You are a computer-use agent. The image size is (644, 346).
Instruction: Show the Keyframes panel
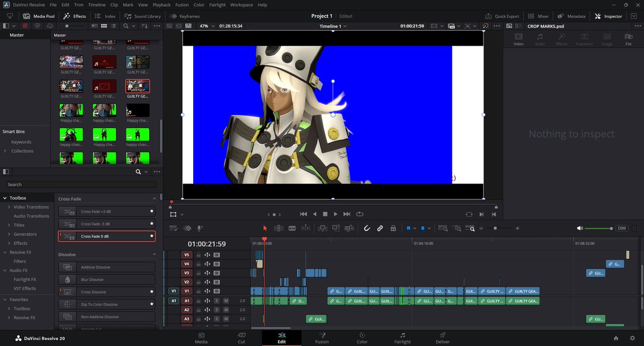click(x=185, y=16)
